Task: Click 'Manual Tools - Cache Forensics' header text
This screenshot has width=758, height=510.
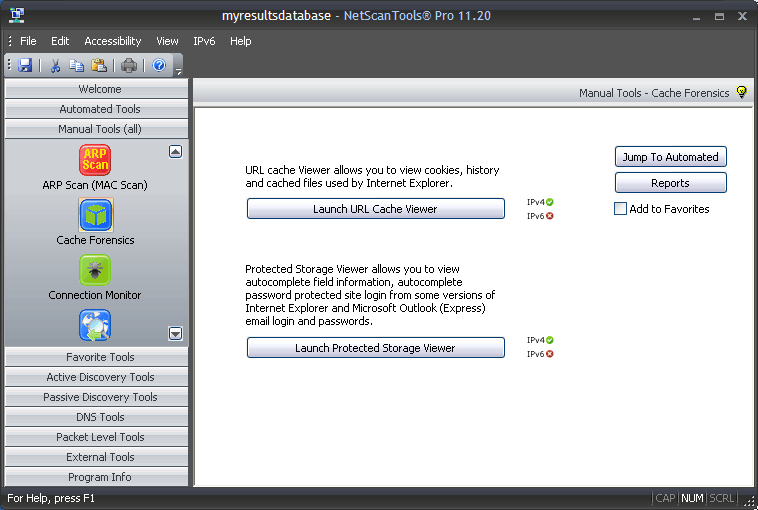Action: (654, 93)
